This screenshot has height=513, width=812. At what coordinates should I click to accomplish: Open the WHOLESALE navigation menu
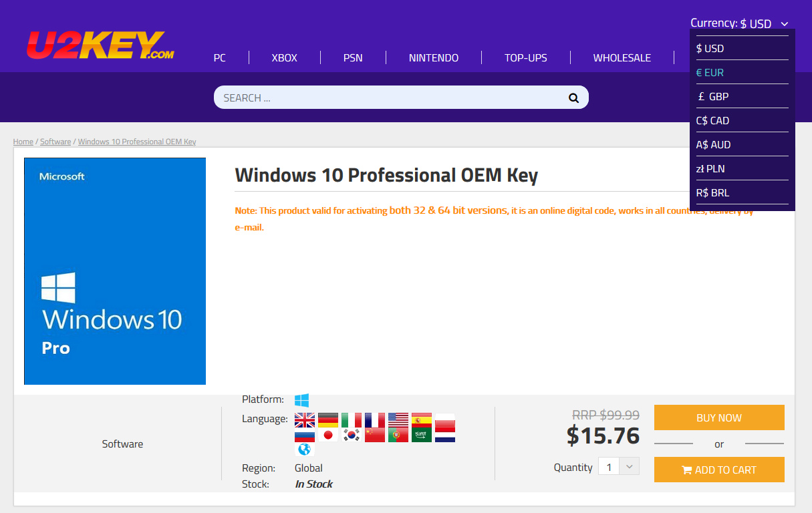(x=622, y=58)
